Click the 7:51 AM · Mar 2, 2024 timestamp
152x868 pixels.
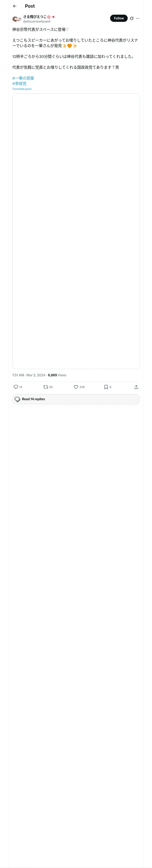click(x=29, y=375)
